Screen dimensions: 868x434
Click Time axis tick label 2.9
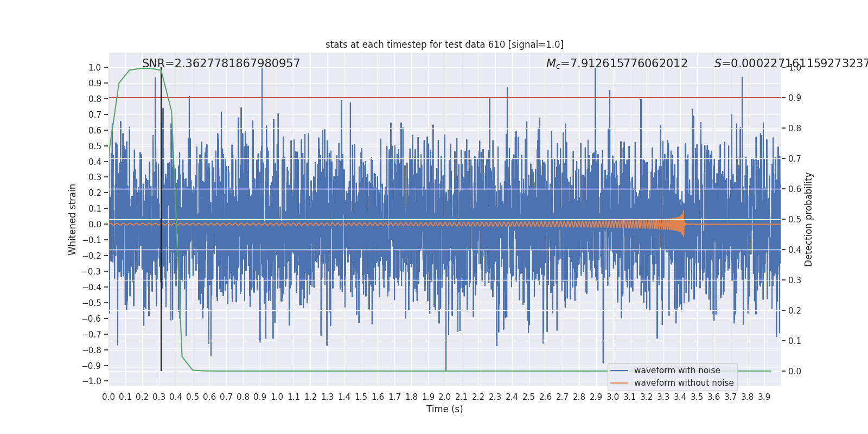click(x=596, y=397)
